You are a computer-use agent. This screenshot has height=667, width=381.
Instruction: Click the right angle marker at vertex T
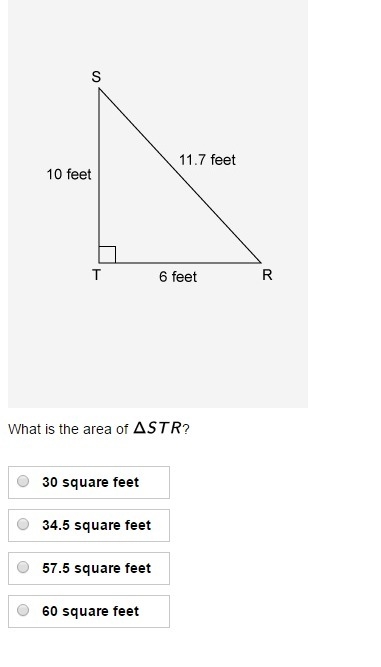point(107,254)
